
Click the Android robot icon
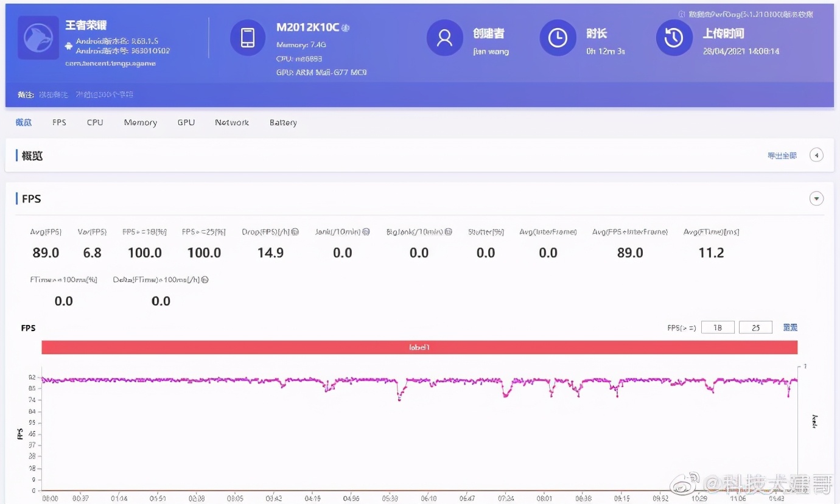[69, 46]
